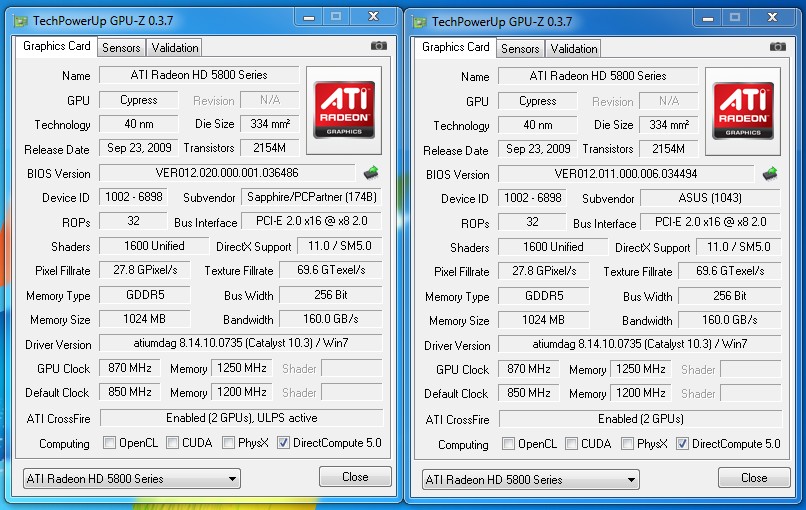Switch to Validation tab in right window
This screenshot has width=806, height=510.
click(573, 49)
